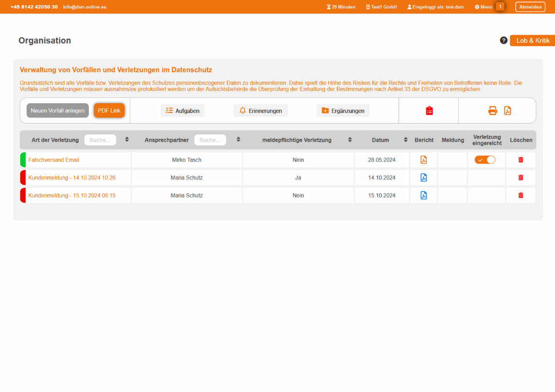Sort by meldepflichtige Verletzung arrows
Image resolution: width=555 pixels, height=392 pixels.
coord(350,140)
